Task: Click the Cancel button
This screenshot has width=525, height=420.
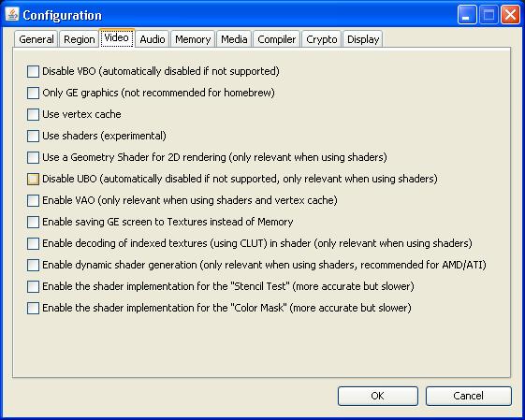Action: 469,396
